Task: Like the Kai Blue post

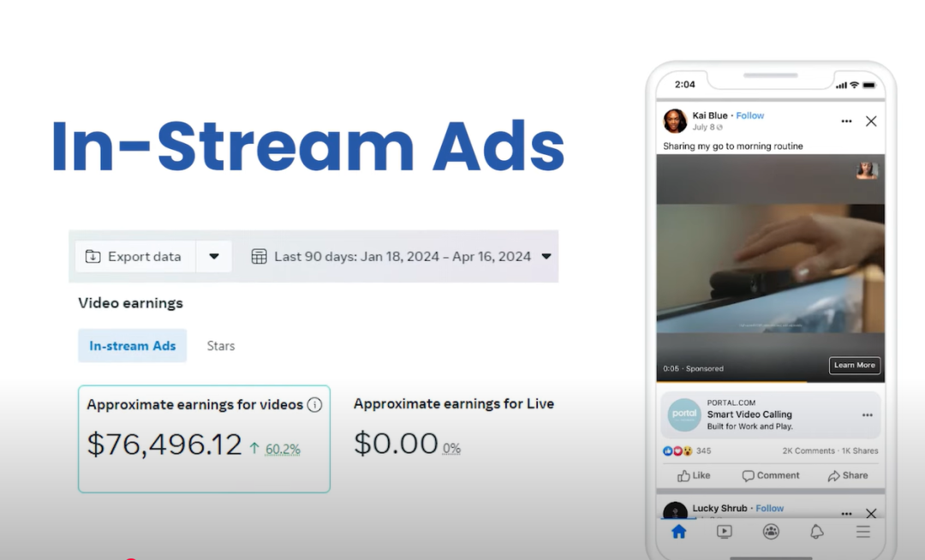Action: (694, 475)
